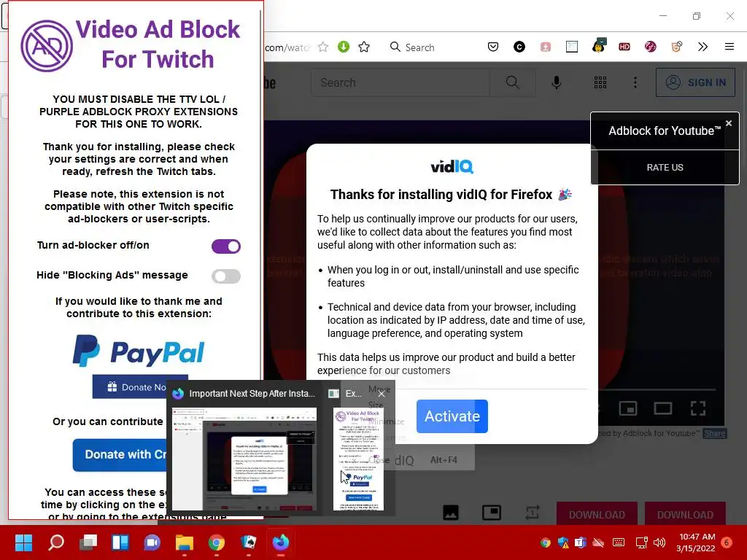Viewport: 747px width, 560px height.
Task: Click the green download arrow in address bar
Action: tap(344, 47)
